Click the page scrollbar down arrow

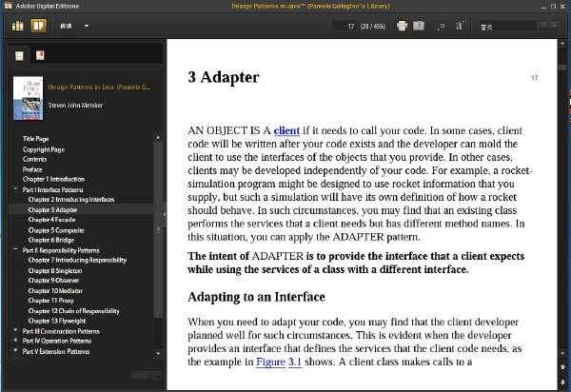pos(562,353)
